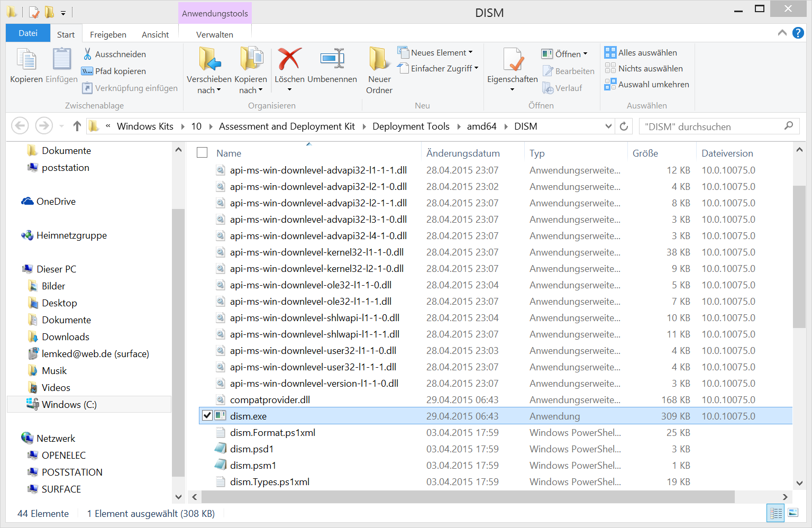
Task: Sort by Änderungsdatum column header
Action: click(x=463, y=153)
